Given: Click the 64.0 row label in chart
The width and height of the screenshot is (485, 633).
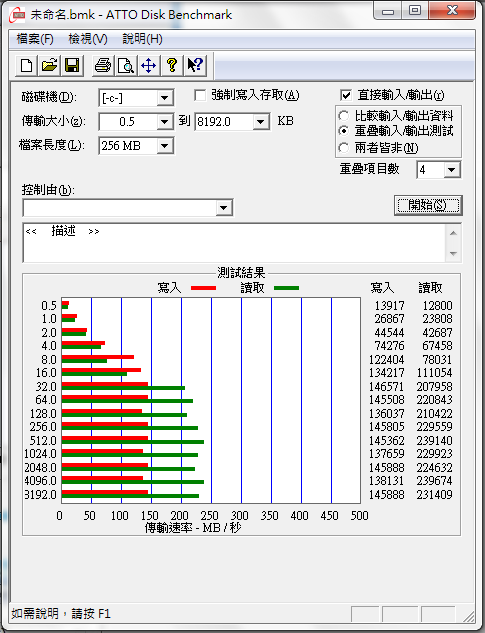Looking at the screenshot, I should tap(46, 400).
